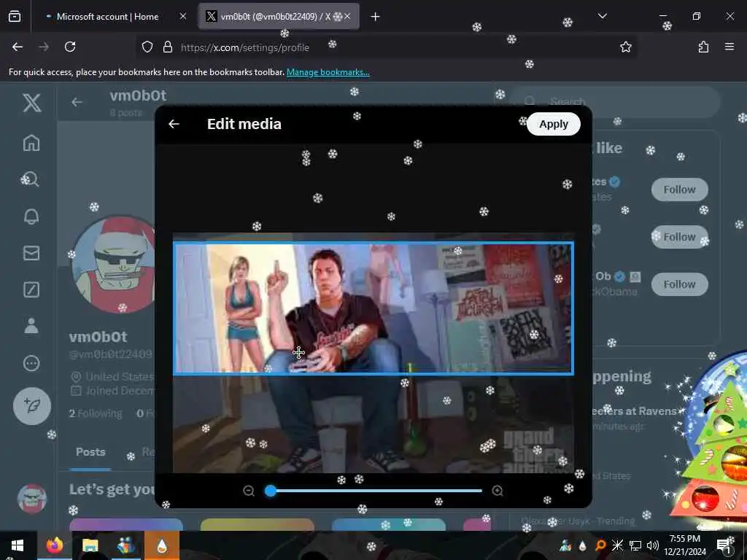
Task: Open the taskbar clock showing 7:55 PM
Action: [x=685, y=545]
